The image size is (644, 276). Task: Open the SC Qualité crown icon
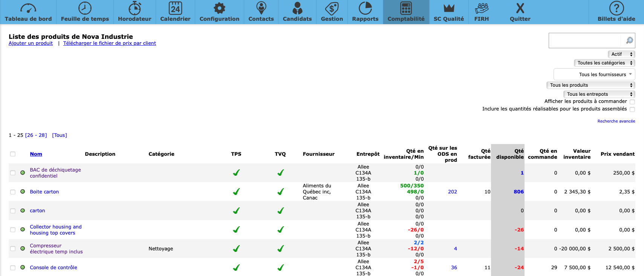click(x=448, y=8)
